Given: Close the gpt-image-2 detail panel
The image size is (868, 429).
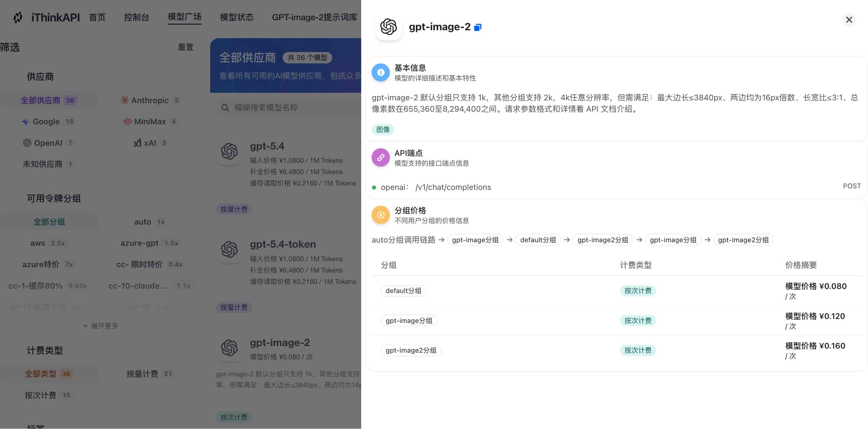Looking at the screenshot, I should tap(849, 20).
